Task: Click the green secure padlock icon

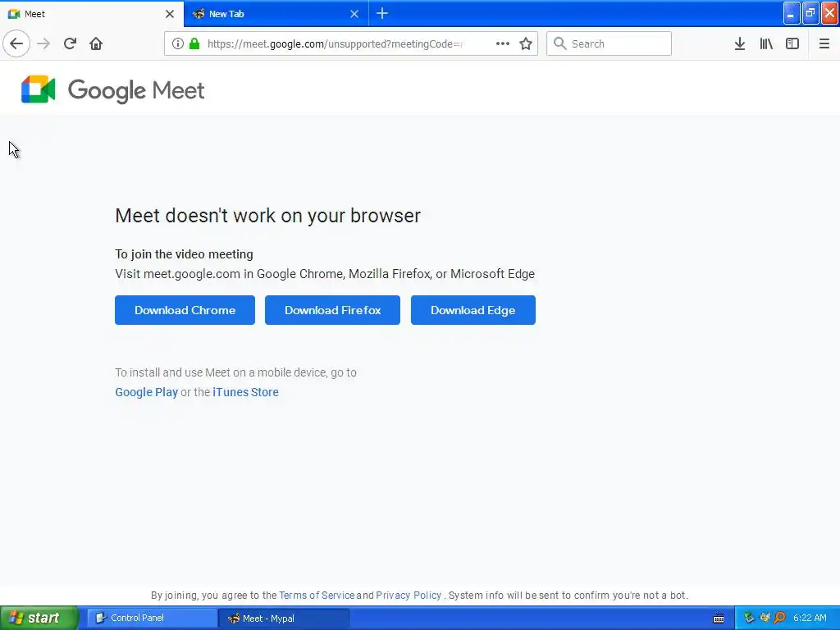Action: [194, 43]
